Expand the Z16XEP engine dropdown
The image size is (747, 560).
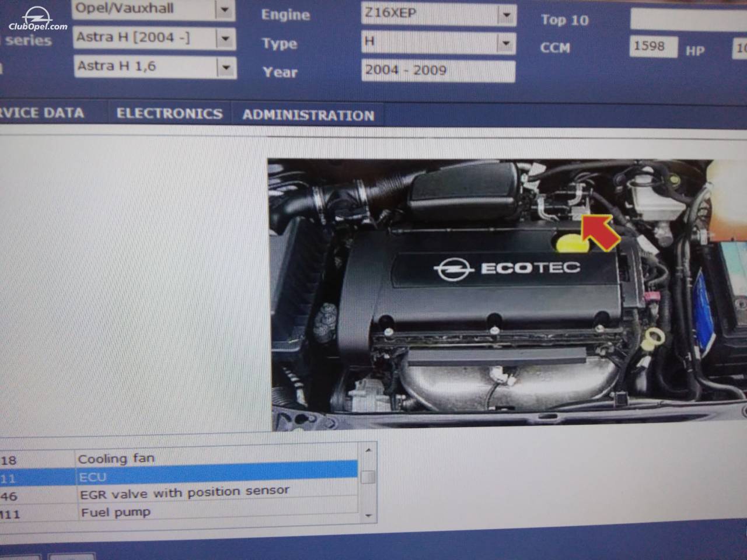(507, 15)
